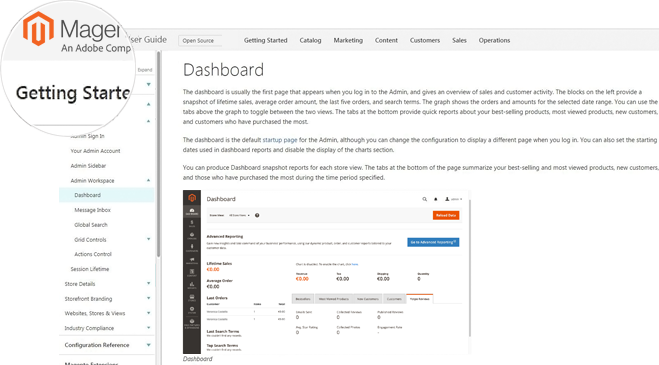Click System gear icon in admin sidebar
The image size is (659, 365).
pyautogui.click(x=192, y=310)
